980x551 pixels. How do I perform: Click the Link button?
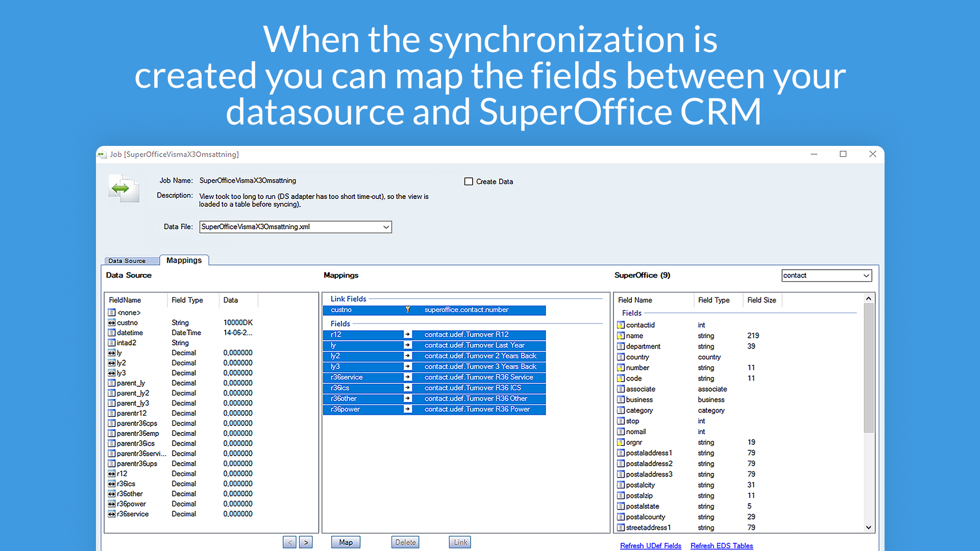(x=460, y=542)
